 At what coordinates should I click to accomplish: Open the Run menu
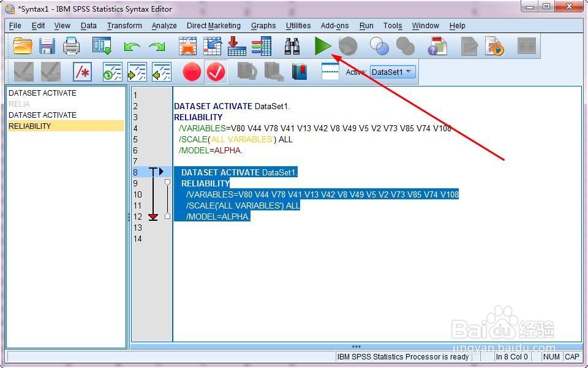coord(366,26)
